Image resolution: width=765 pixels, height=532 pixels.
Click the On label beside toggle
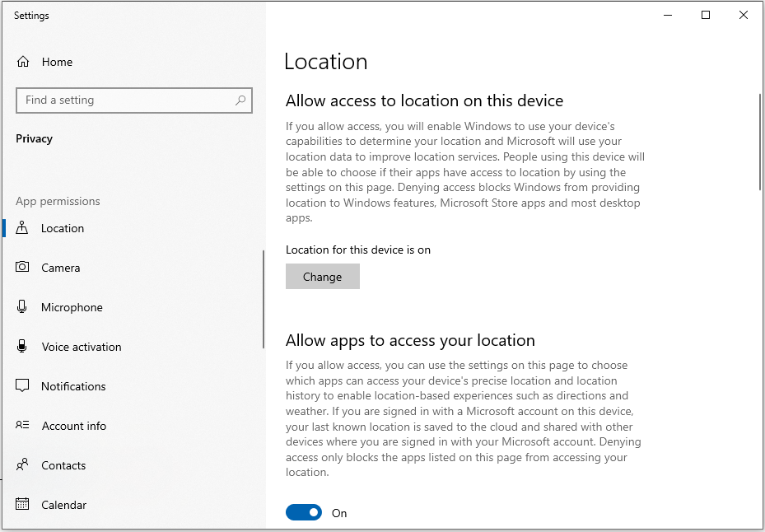pyautogui.click(x=339, y=513)
